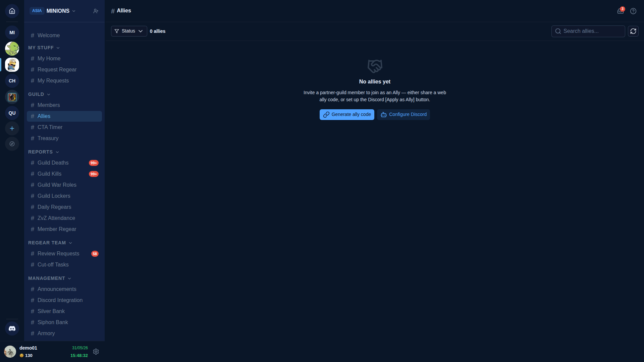Open the Discord icon in rail
The image size is (644, 362).
(x=12, y=328)
